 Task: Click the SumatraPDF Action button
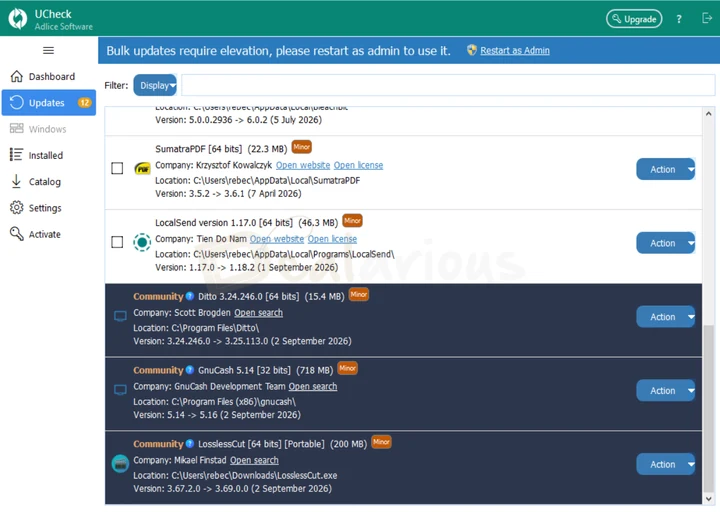click(x=662, y=169)
